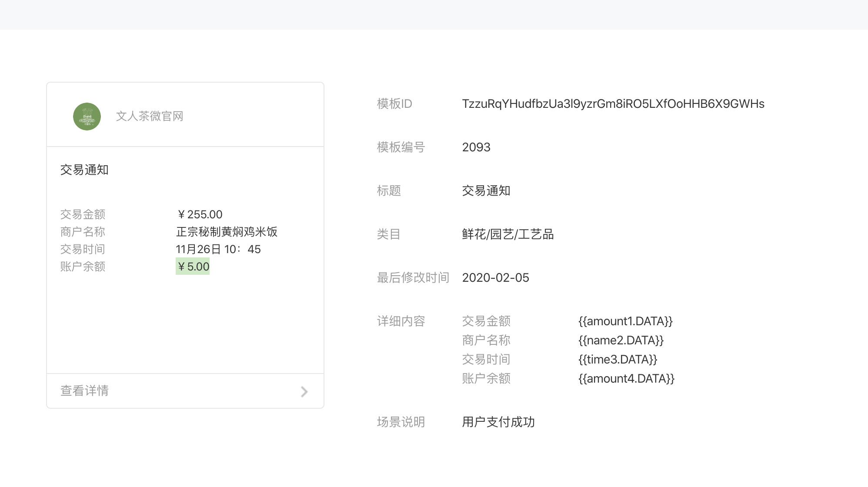
Task: Click the 模板ID field label
Action: 394,104
